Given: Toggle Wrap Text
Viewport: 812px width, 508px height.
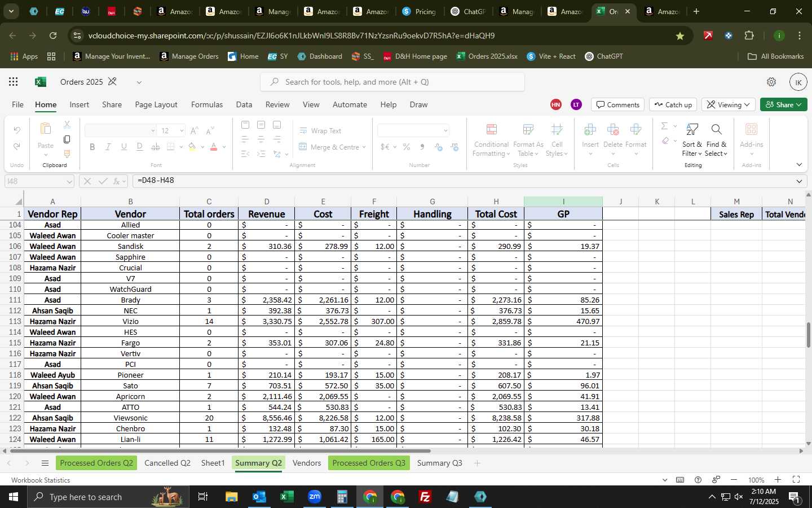Looking at the screenshot, I should (x=320, y=131).
